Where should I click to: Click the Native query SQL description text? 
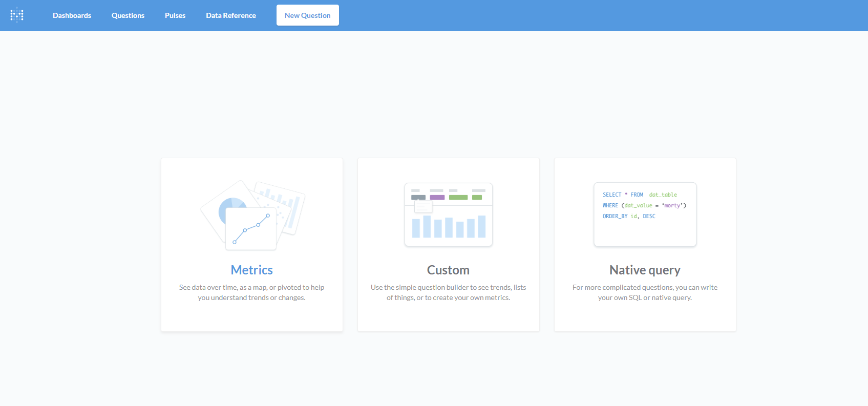(x=645, y=292)
